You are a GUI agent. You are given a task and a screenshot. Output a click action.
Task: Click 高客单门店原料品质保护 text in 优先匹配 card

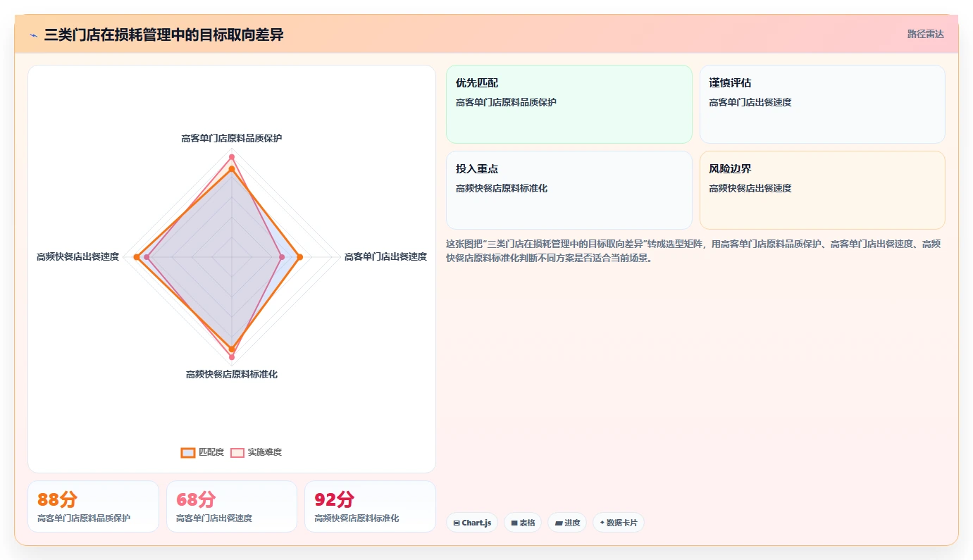[x=506, y=102]
